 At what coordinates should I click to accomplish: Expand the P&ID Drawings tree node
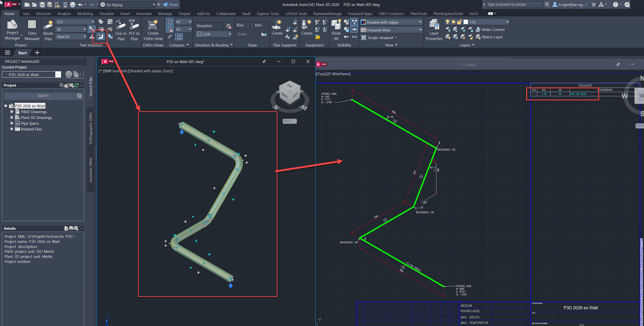(12, 112)
